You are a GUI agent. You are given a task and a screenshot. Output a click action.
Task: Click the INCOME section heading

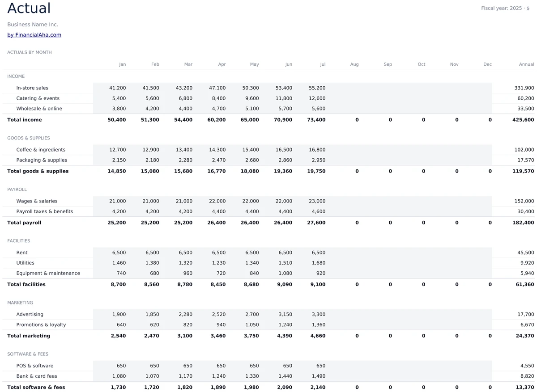pyautogui.click(x=16, y=76)
